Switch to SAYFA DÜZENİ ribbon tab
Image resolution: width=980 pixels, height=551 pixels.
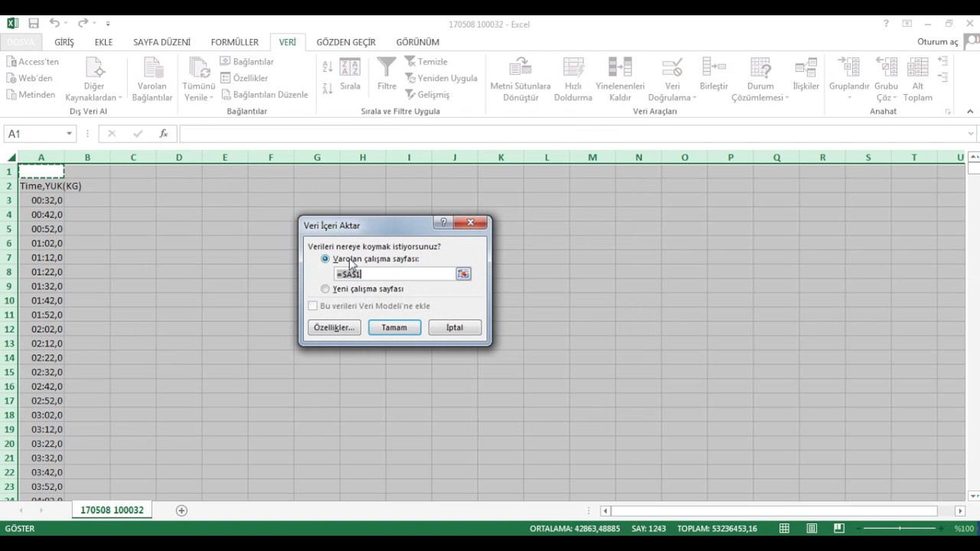point(162,42)
